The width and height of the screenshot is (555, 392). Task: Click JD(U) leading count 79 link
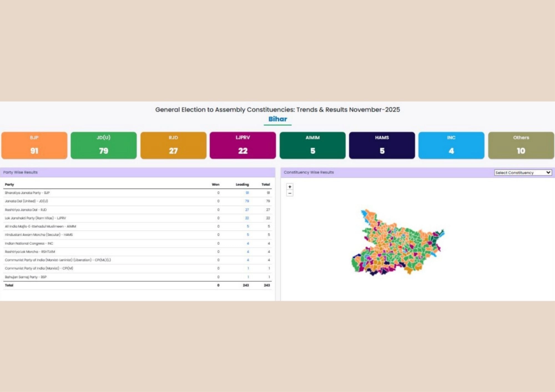[247, 201]
